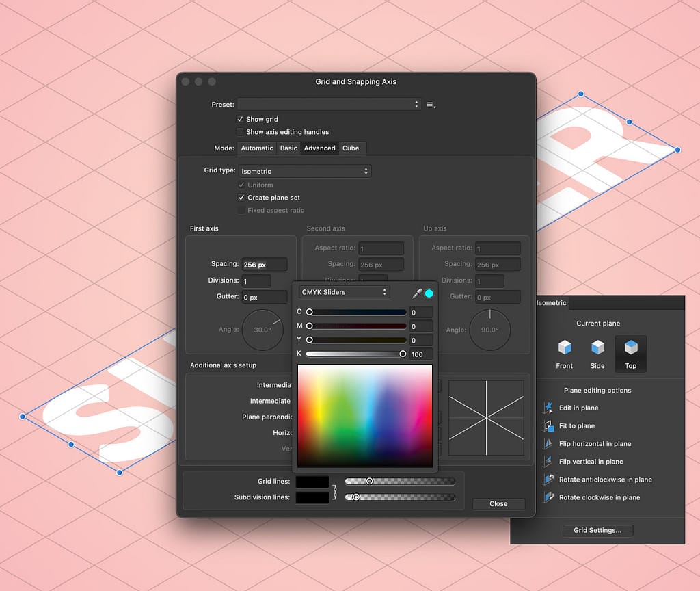Screen dimensions: 700x591
Task: Expand the Grid type Isometric dropdown
Action: (305, 171)
